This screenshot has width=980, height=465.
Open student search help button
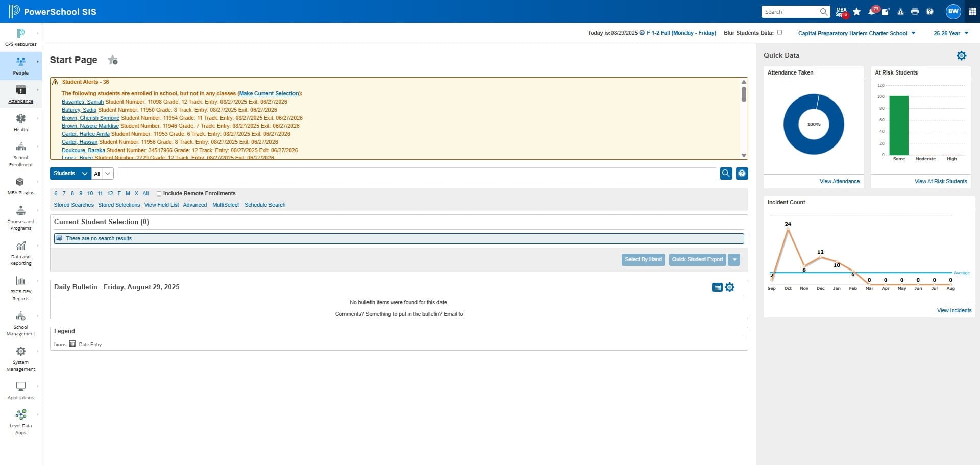pyautogui.click(x=742, y=174)
